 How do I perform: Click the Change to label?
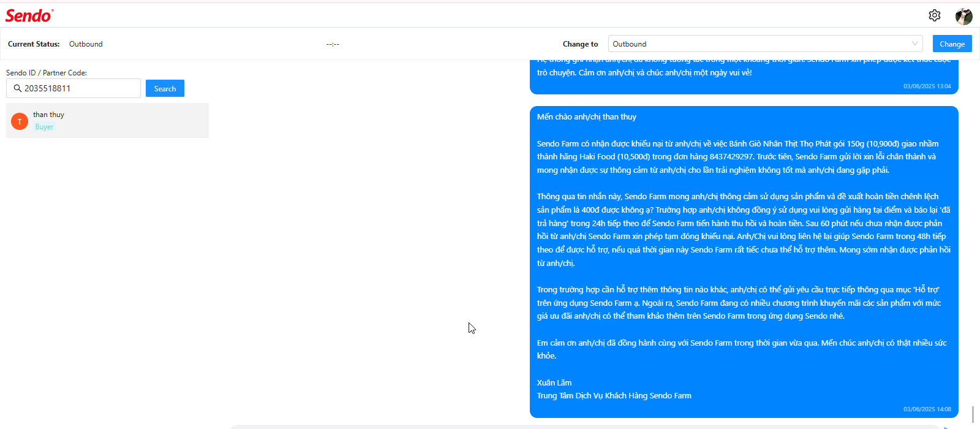581,44
